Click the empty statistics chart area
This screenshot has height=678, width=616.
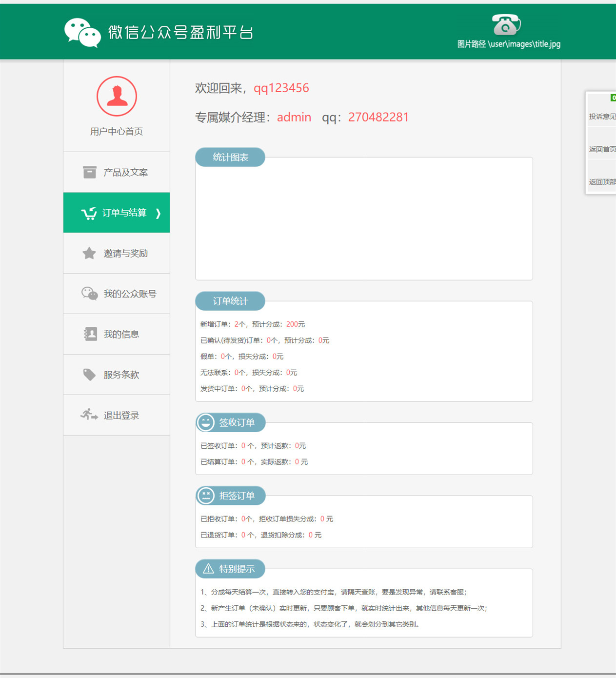point(364,222)
